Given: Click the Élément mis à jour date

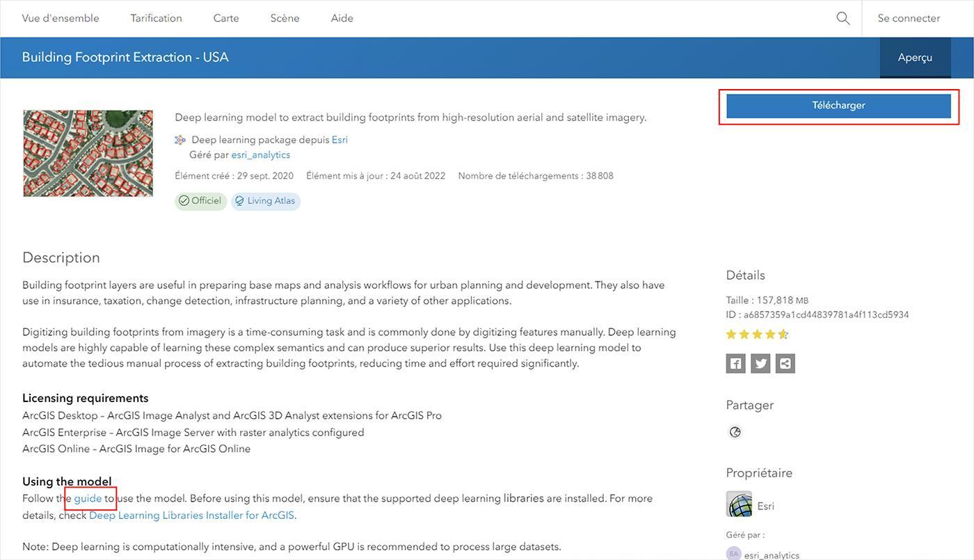Looking at the screenshot, I should [376, 176].
